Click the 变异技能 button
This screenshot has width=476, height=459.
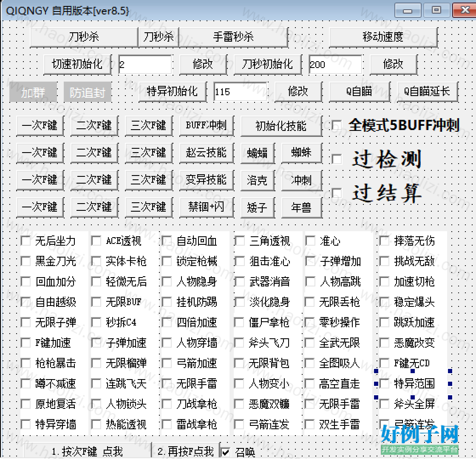coord(207,180)
